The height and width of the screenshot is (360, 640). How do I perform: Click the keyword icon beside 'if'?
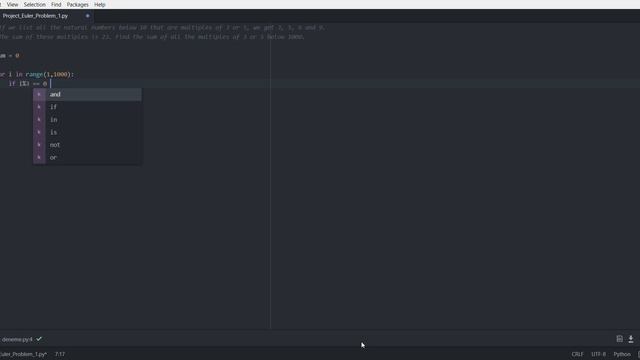[x=39, y=107]
